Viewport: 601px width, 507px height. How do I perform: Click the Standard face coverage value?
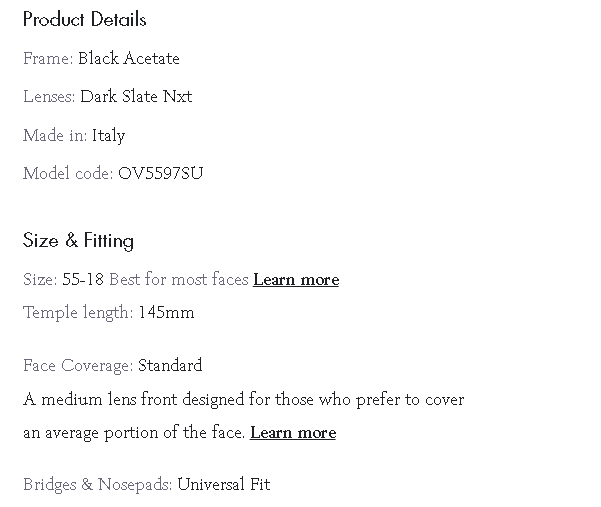click(x=170, y=366)
